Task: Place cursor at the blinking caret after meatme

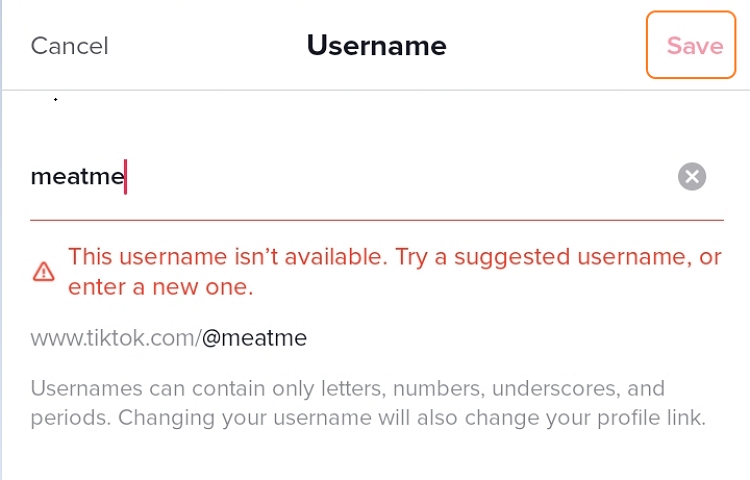Action: pos(125,177)
